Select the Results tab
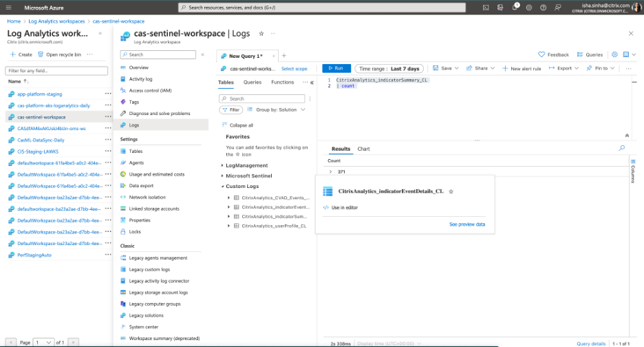This screenshot has width=644, height=347. click(x=341, y=149)
